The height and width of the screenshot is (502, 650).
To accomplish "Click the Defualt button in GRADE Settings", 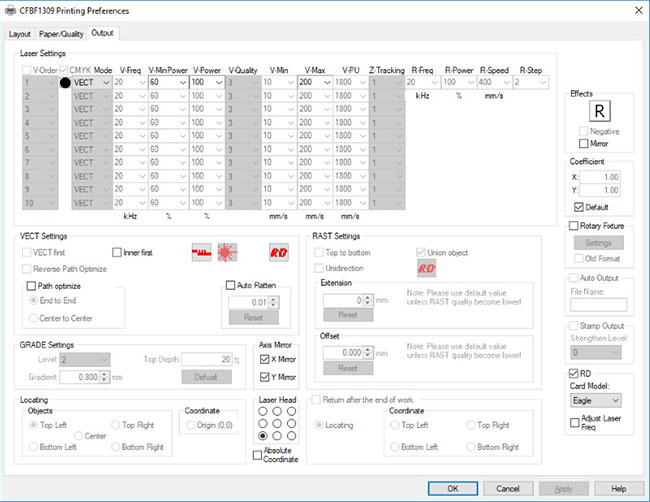I will [206, 377].
